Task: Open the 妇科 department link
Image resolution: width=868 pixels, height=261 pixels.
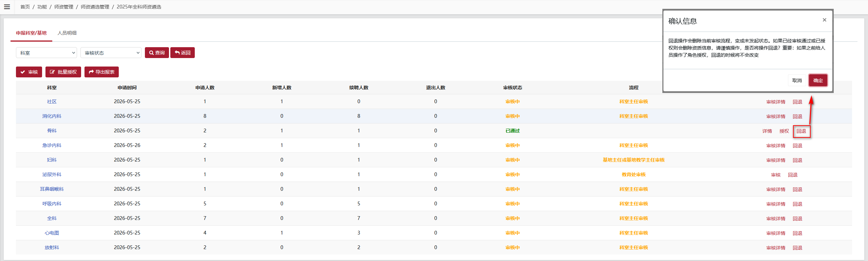Action: [52, 160]
